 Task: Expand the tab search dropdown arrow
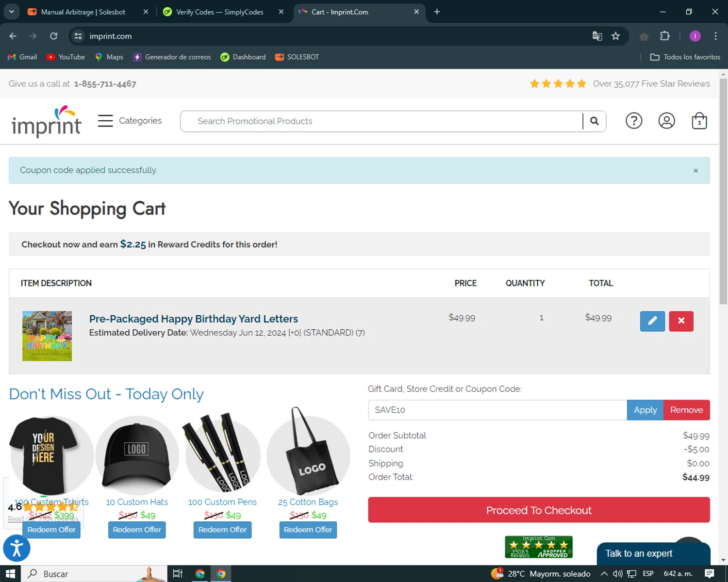point(11,12)
